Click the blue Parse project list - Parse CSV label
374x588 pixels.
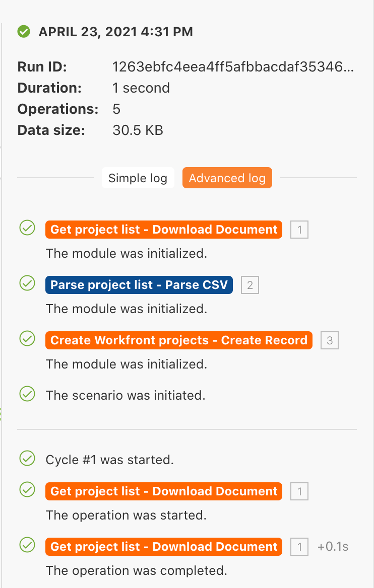coord(139,285)
